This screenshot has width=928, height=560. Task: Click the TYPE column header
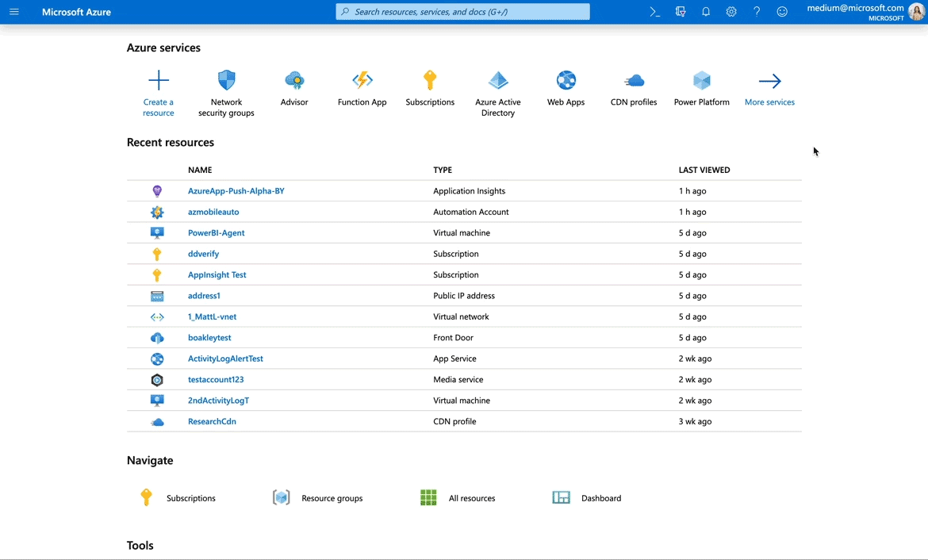tap(443, 170)
